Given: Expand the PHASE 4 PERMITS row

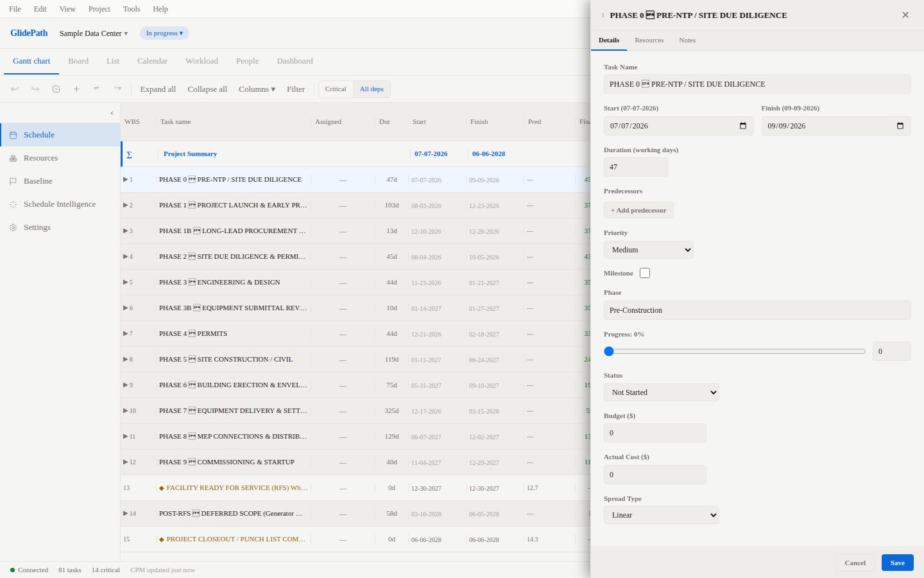Looking at the screenshot, I should (x=126, y=333).
